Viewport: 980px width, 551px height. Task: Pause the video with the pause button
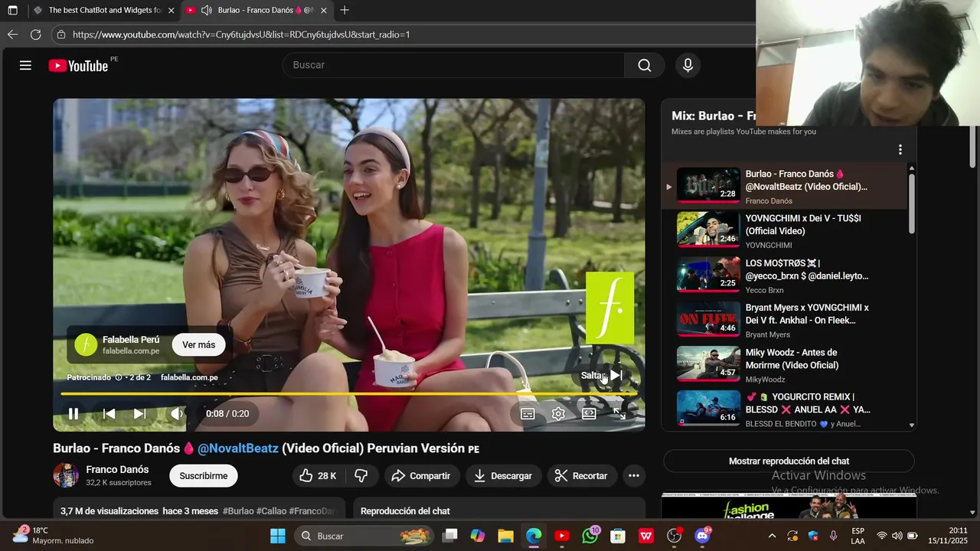pos(73,413)
